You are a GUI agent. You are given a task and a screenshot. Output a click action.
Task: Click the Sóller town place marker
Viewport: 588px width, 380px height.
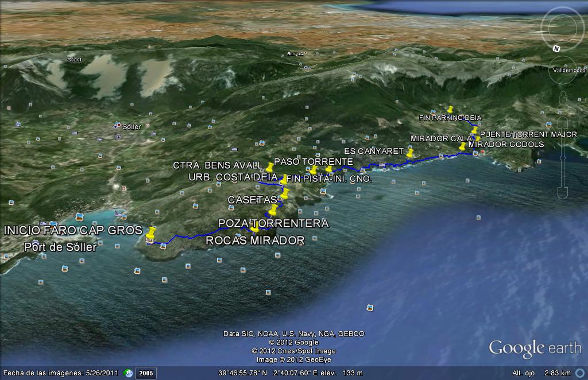[116, 126]
